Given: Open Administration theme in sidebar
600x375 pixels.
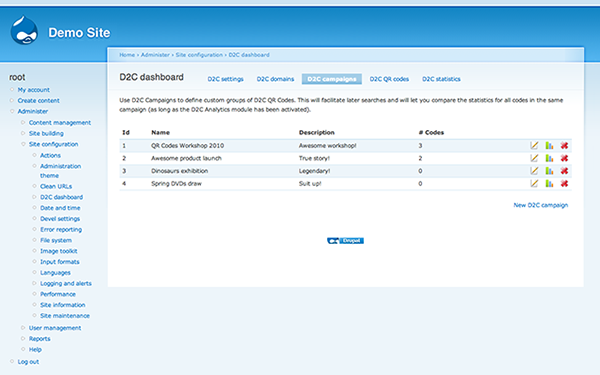Looking at the screenshot, I should [x=60, y=171].
